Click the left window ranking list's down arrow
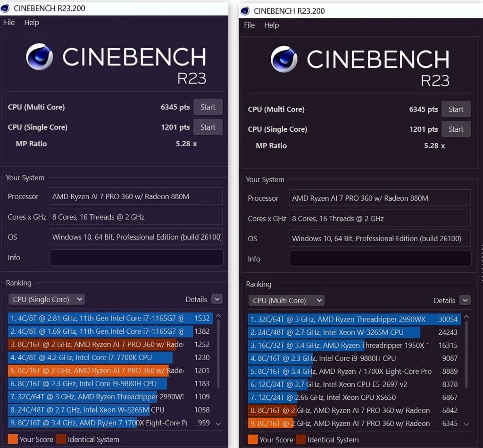The height and width of the screenshot is (448, 483). pos(218,424)
